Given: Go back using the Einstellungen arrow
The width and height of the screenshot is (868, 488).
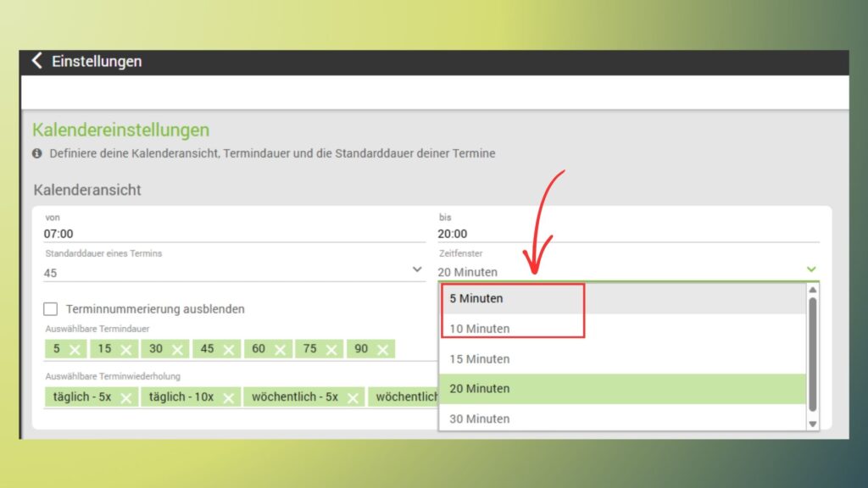Looking at the screenshot, I should (x=37, y=60).
